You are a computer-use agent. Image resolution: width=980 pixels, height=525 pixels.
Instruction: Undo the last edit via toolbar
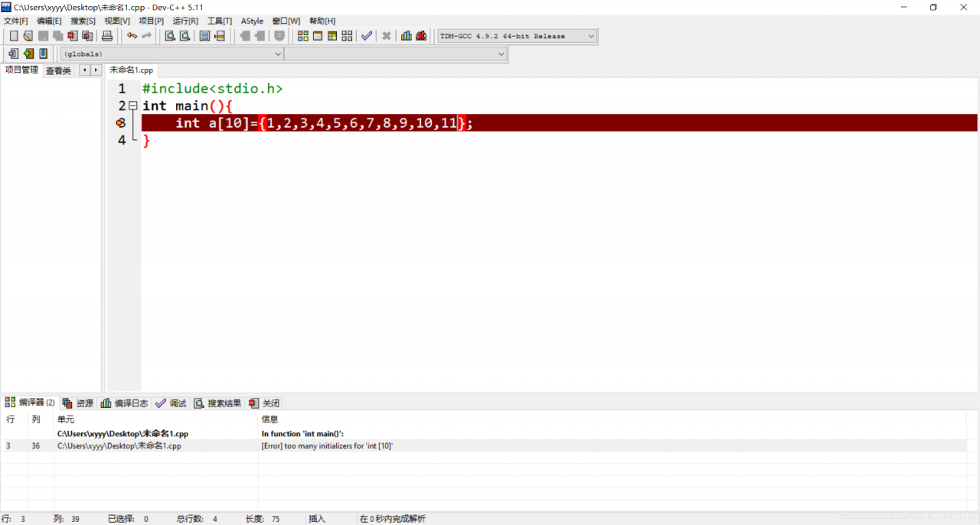point(132,36)
